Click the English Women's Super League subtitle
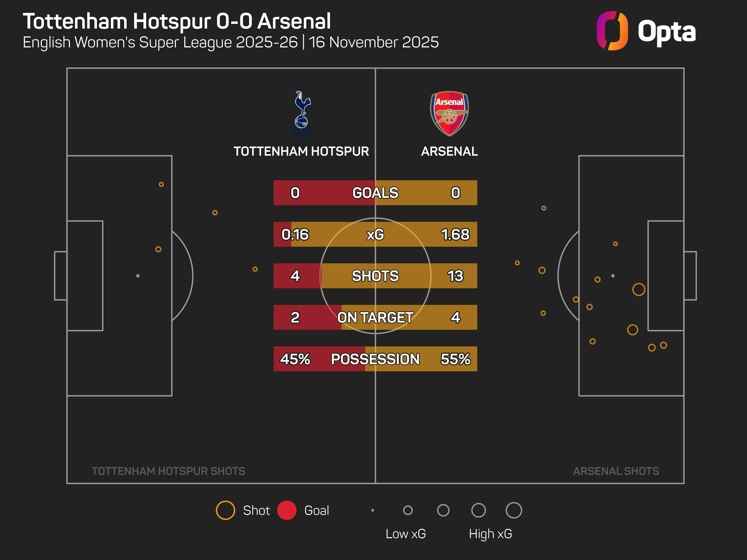The image size is (747, 560). pyautogui.click(x=231, y=43)
